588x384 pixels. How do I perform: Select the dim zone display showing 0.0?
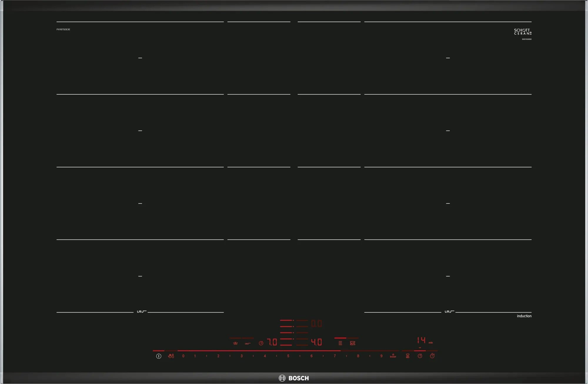[x=316, y=324]
